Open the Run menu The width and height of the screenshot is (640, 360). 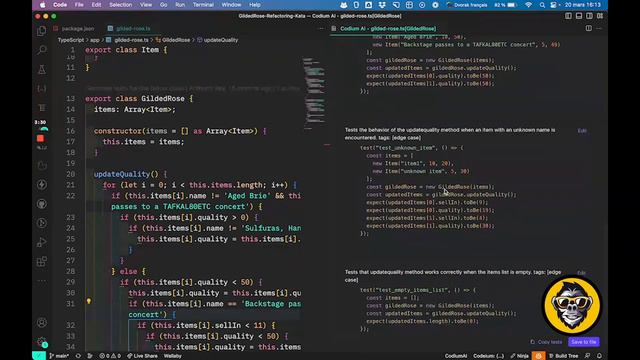[180, 5]
